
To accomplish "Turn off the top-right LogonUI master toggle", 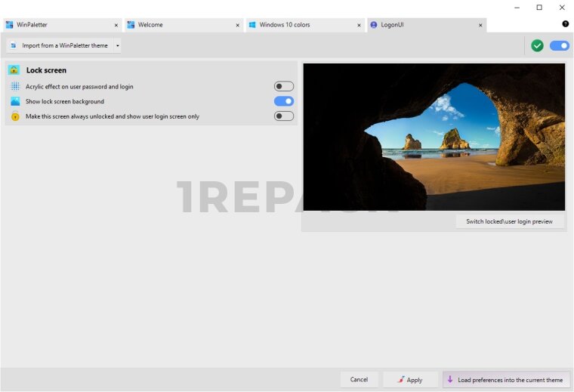I will [x=560, y=45].
